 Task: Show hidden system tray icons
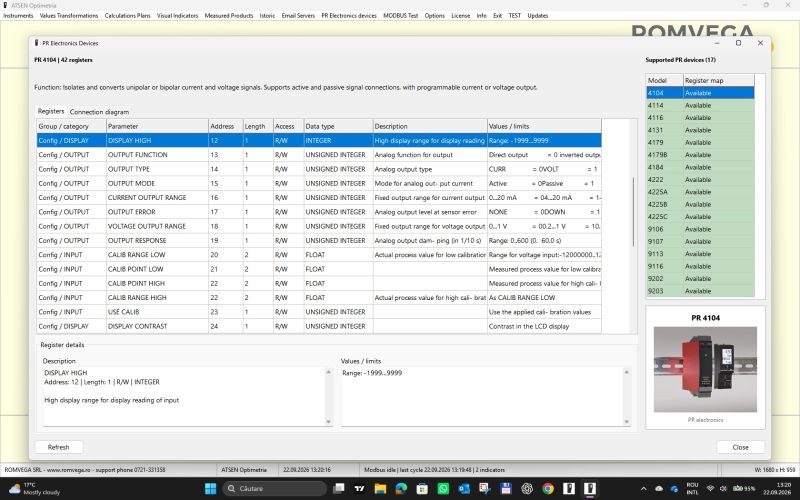(x=643, y=489)
